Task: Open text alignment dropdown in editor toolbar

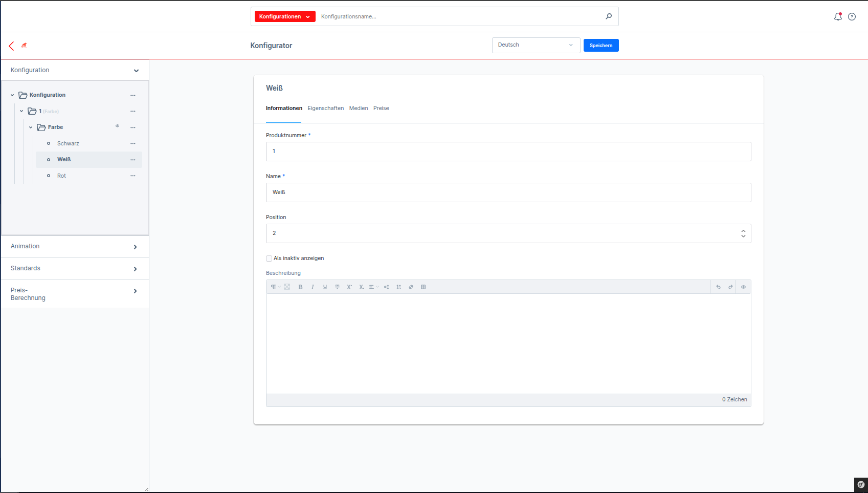Action: pyautogui.click(x=374, y=287)
